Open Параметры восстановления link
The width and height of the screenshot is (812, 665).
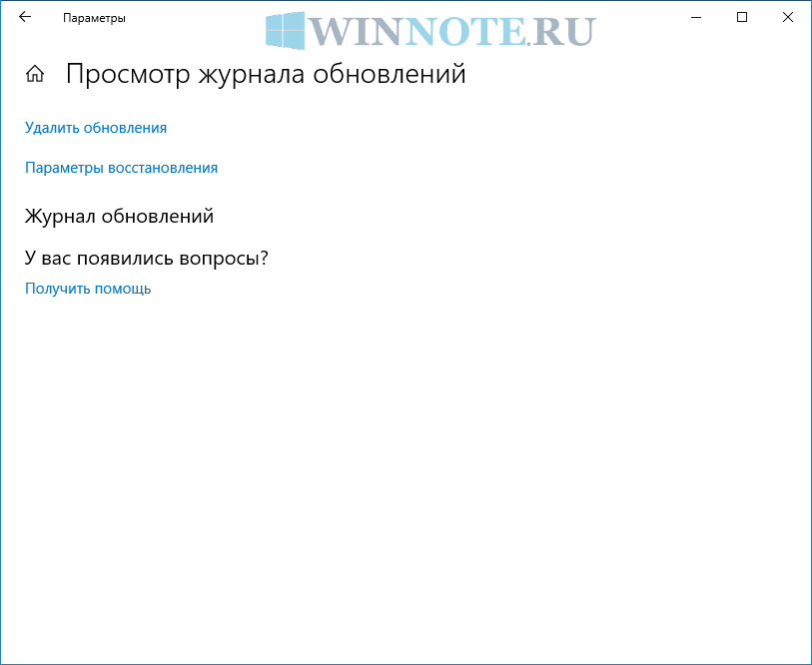121,168
